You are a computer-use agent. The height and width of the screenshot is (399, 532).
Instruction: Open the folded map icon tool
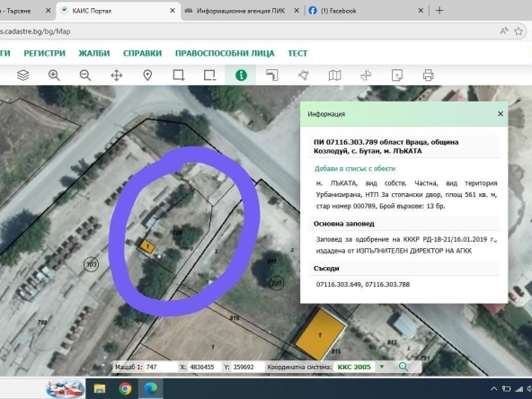click(x=335, y=75)
